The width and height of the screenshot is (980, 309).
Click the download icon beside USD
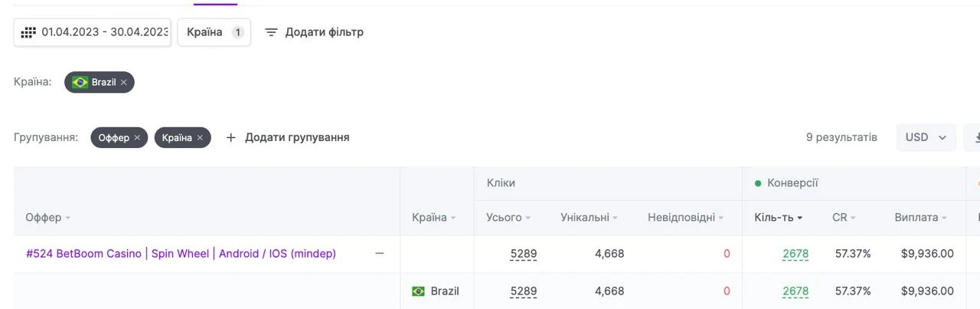pyautogui.click(x=975, y=137)
